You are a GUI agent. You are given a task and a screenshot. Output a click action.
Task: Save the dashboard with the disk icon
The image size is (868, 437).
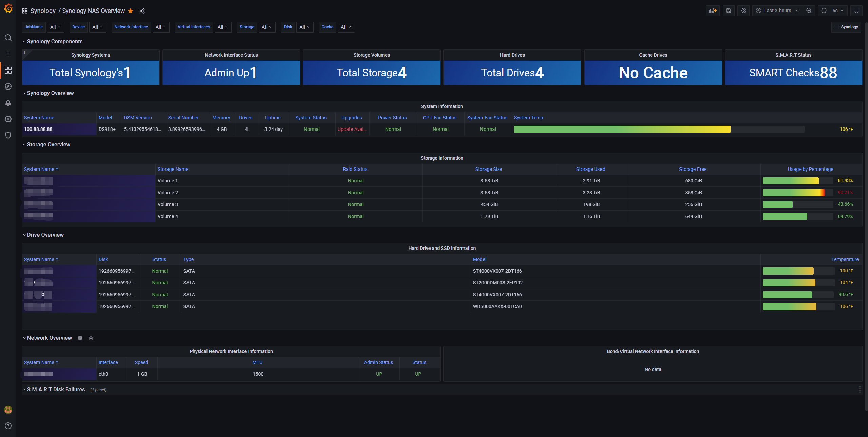(729, 11)
